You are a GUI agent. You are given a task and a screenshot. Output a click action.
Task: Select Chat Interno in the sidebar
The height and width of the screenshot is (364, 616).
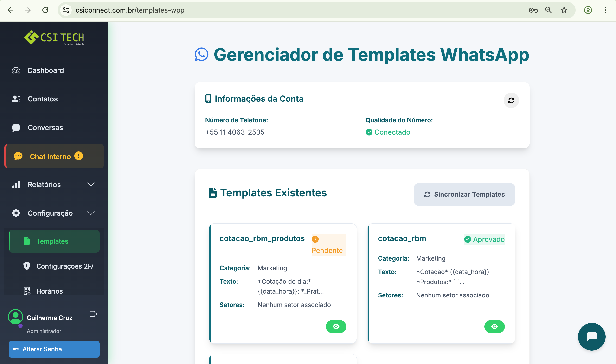coord(50,157)
